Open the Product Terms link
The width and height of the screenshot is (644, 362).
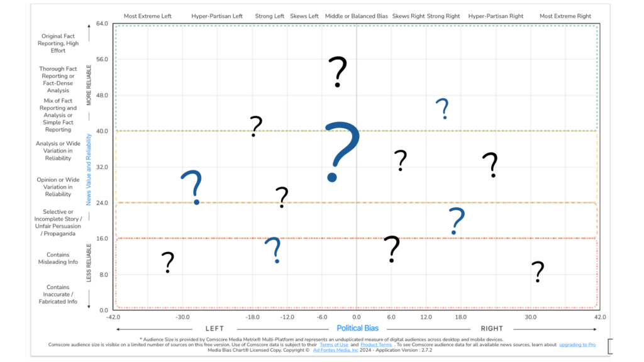375,344
